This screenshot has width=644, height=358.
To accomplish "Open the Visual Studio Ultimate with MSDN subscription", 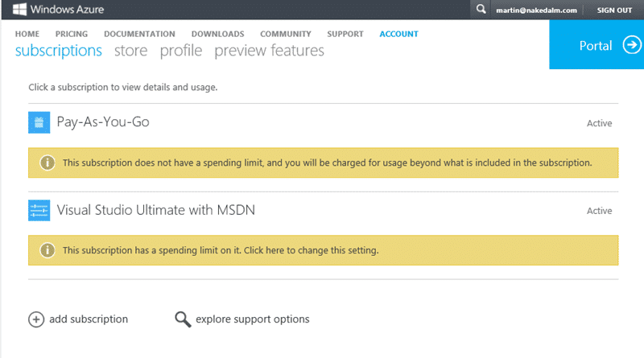I will coord(155,210).
